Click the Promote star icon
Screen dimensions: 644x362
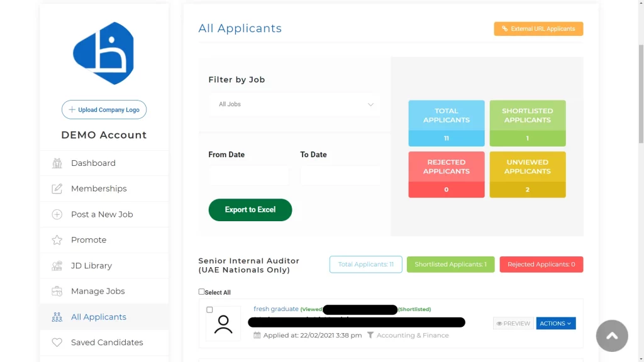[57, 239]
